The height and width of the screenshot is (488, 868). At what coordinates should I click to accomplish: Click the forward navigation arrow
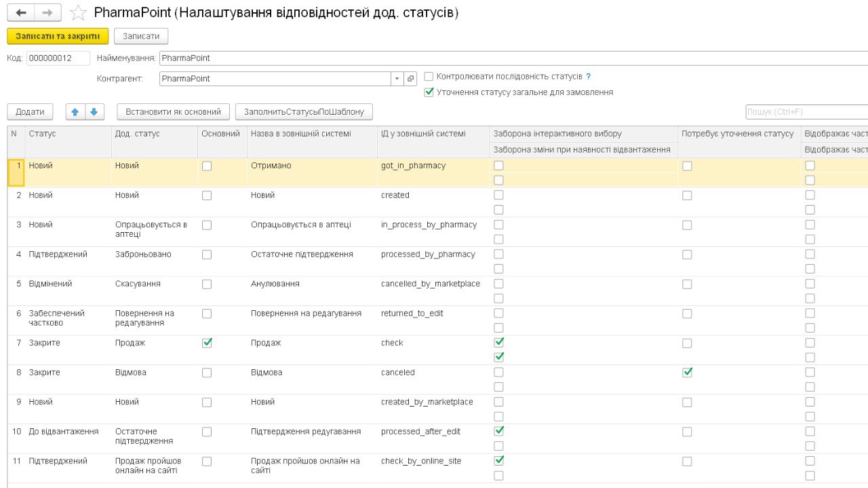pos(47,13)
